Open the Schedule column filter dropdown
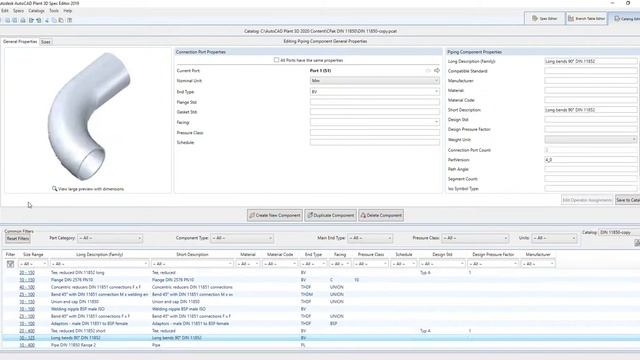 click(x=403, y=264)
